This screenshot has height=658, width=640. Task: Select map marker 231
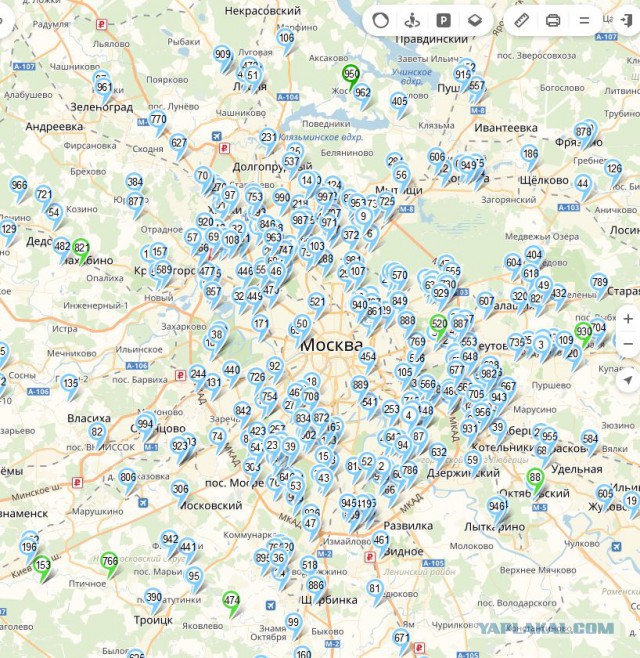pos(268,138)
